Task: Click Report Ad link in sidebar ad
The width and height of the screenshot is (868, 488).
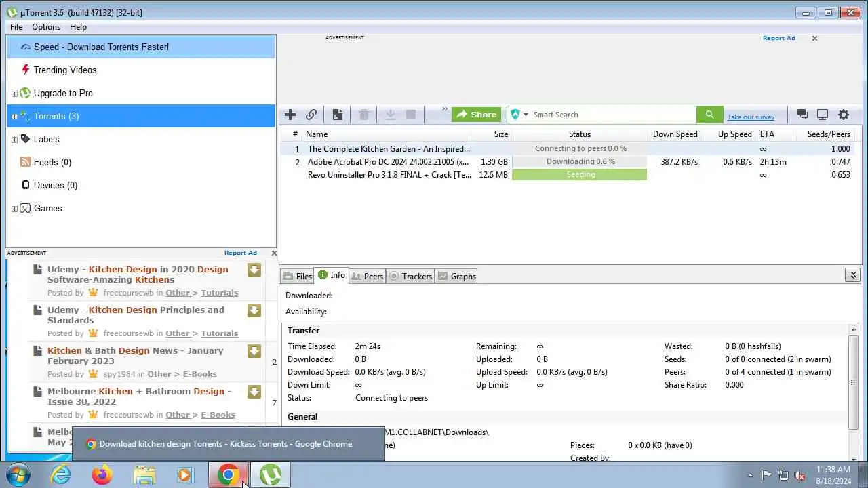Action: [241, 253]
